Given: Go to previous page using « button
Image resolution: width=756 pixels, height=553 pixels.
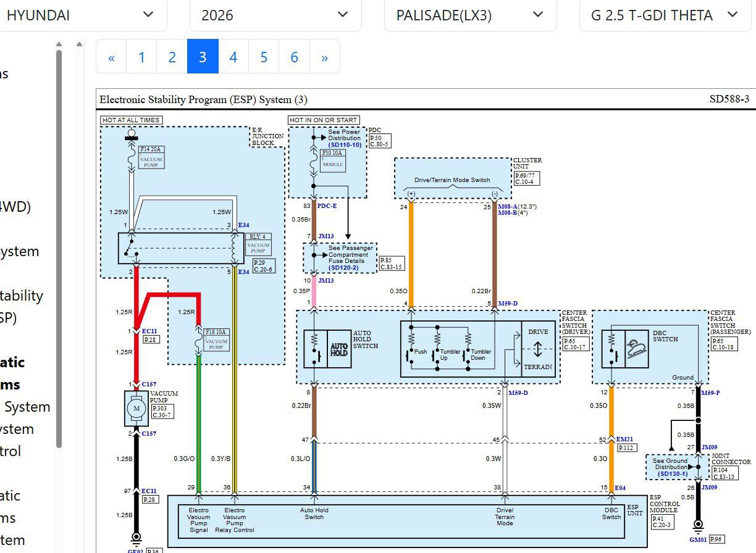Looking at the screenshot, I should (x=112, y=57).
